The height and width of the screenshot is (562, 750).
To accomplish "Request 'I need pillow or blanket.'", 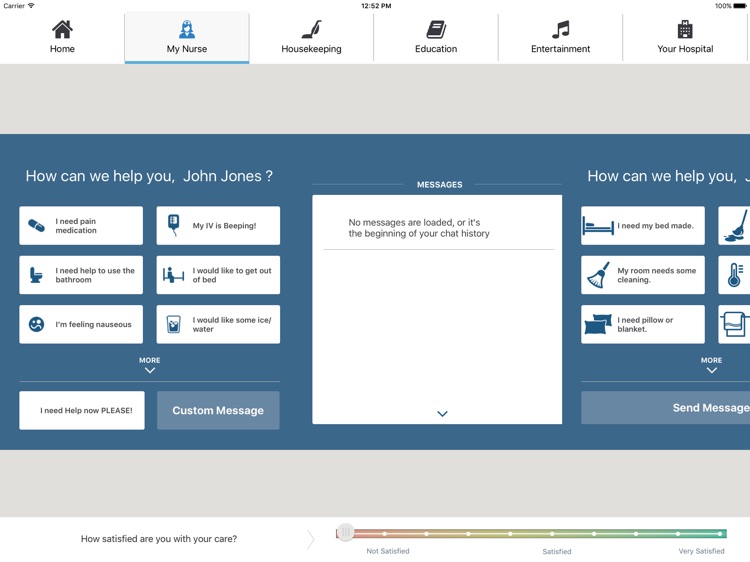I will (x=645, y=324).
